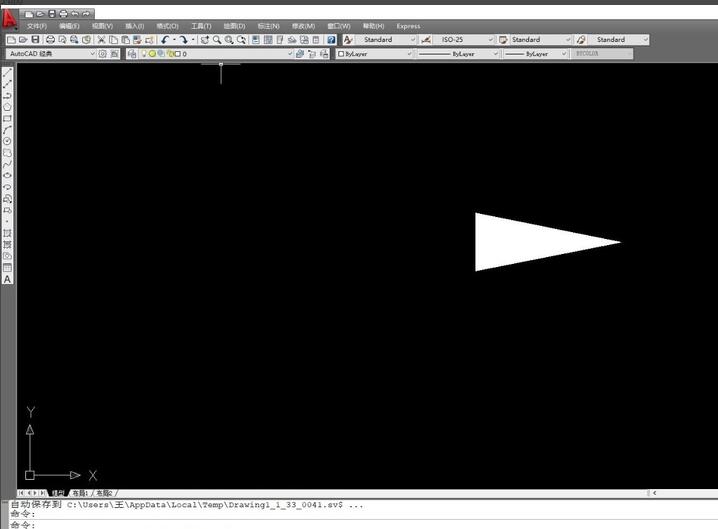Select the Polygon tool in draw toolbar

coord(7,106)
